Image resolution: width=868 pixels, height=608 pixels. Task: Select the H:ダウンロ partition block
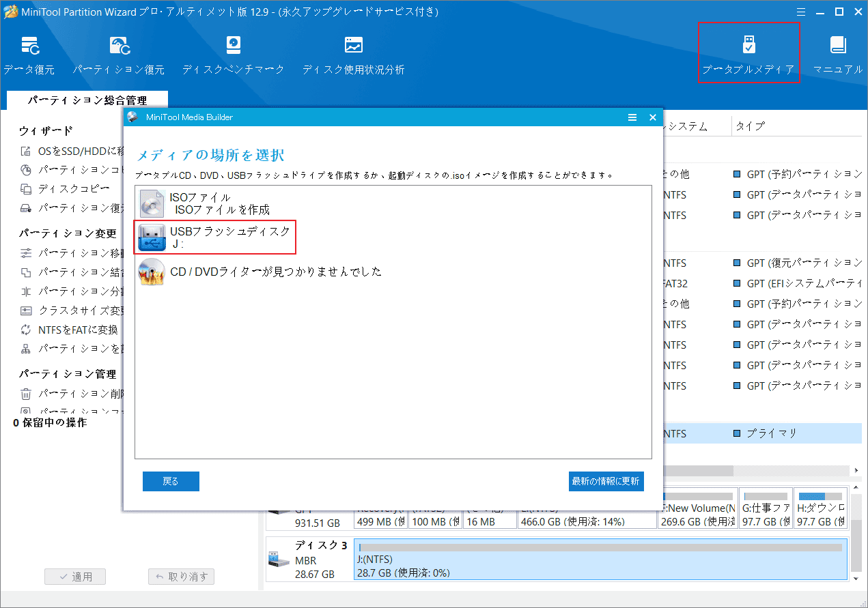(821, 508)
